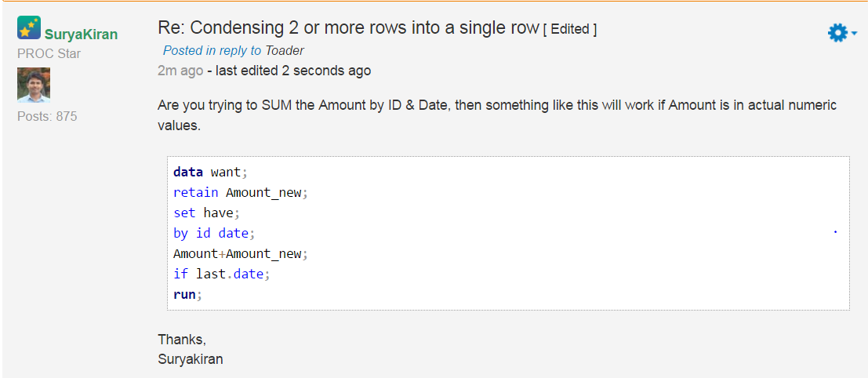
Task: Click the "Suryakiran" signature under "Thanks,"
Action: (191, 359)
